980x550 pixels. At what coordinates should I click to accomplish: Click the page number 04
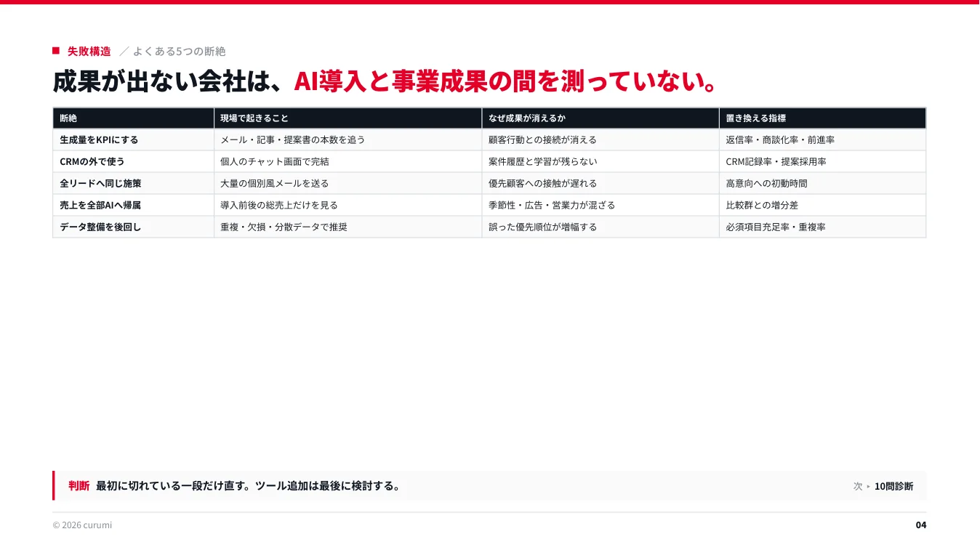click(x=921, y=525)
